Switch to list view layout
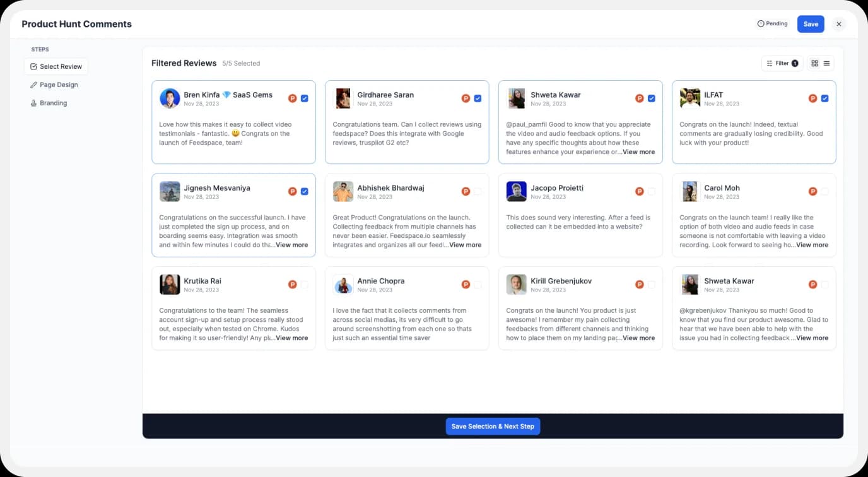The image size is (868, 477). click(x=826, y=63)
